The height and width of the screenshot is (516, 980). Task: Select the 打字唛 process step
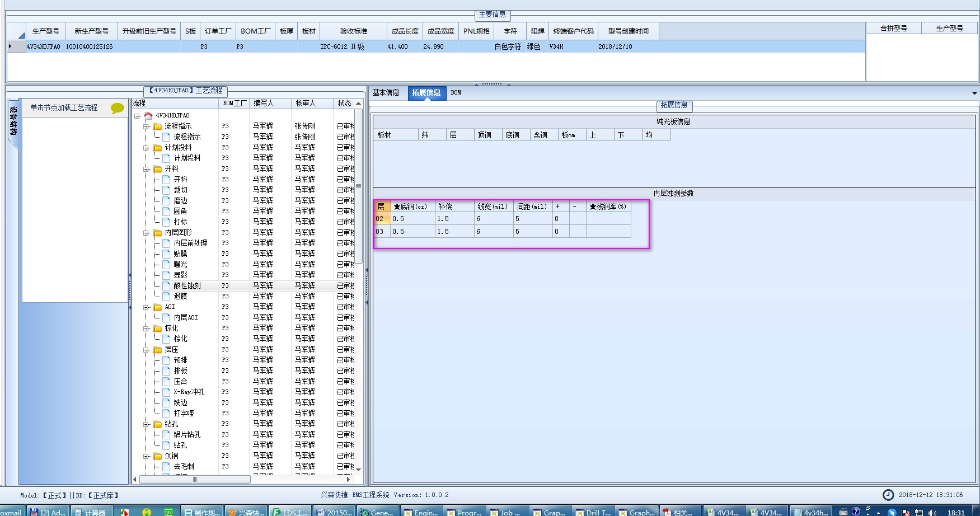pyautogui.click(x=184, y=414)
